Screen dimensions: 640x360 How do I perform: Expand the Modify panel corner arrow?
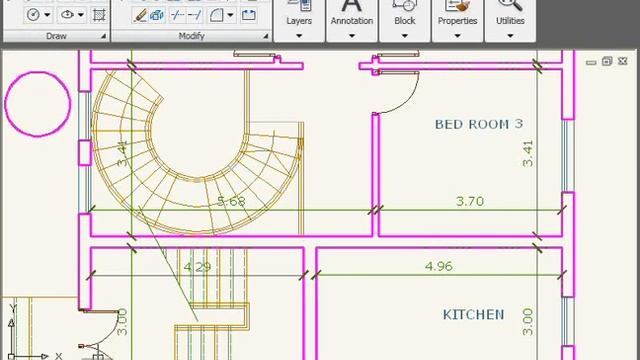tap(266, 36)
